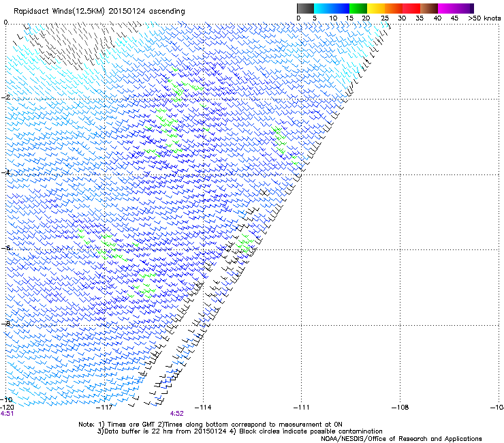The image size is (504, 443).
Task: Click the orange 25-30 knots legend swatch
Action: point(394,8)
